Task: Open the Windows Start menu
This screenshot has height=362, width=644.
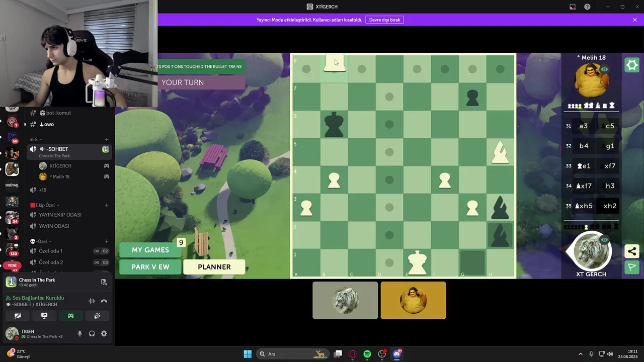Action: 248,354
